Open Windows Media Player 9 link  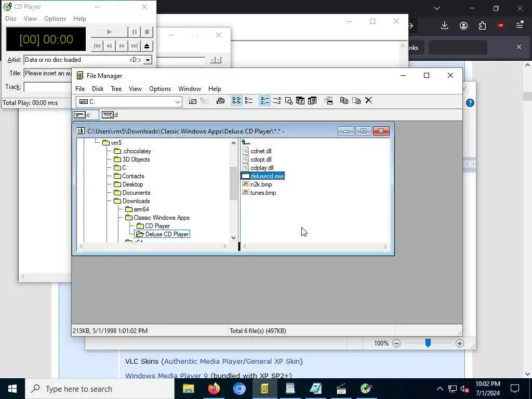tap(167, 376)
